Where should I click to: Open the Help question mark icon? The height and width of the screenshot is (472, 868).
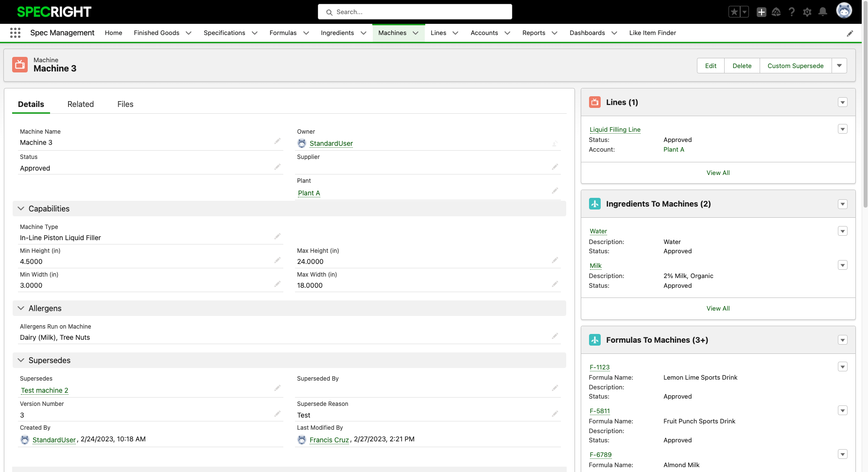point(792,12)
